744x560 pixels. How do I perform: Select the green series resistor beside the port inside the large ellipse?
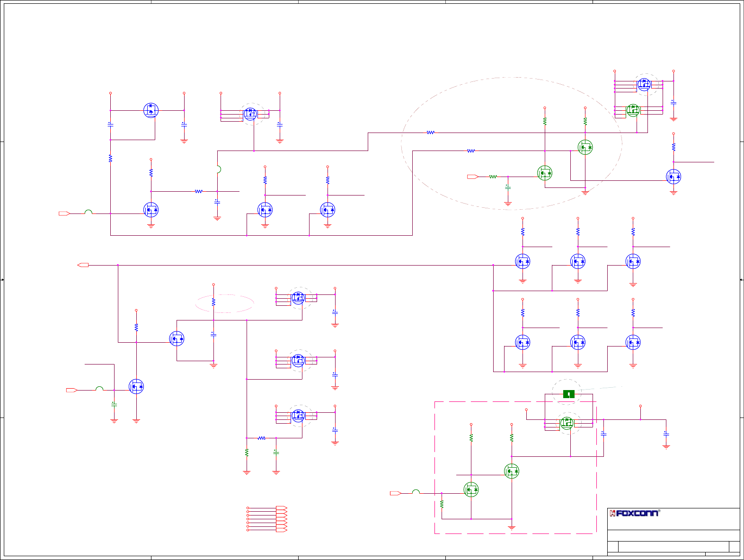493,177
